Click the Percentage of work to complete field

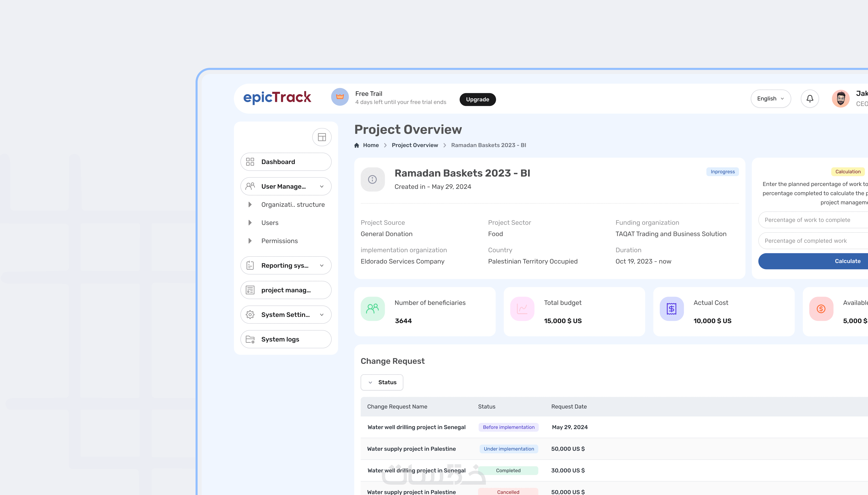[x=813, y=220]
